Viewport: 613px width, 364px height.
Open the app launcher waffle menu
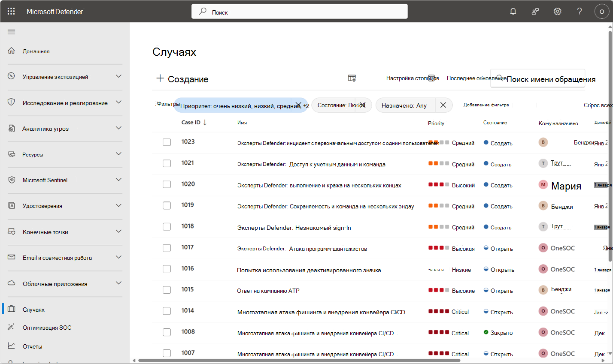click(11, 12)
